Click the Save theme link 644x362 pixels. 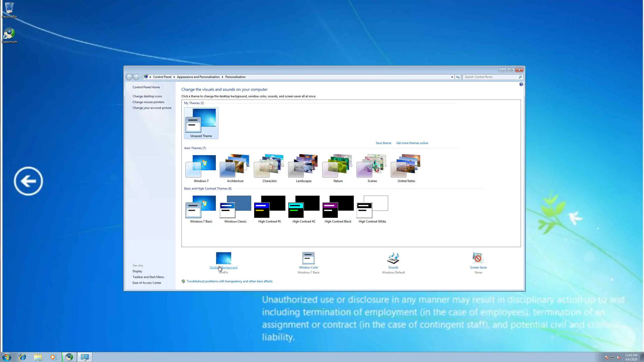tap(383, 143)
